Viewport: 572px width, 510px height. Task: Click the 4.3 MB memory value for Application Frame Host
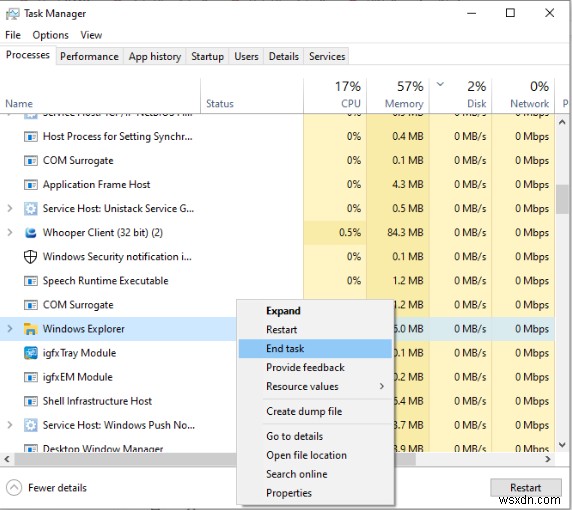[x=407, y=185]
